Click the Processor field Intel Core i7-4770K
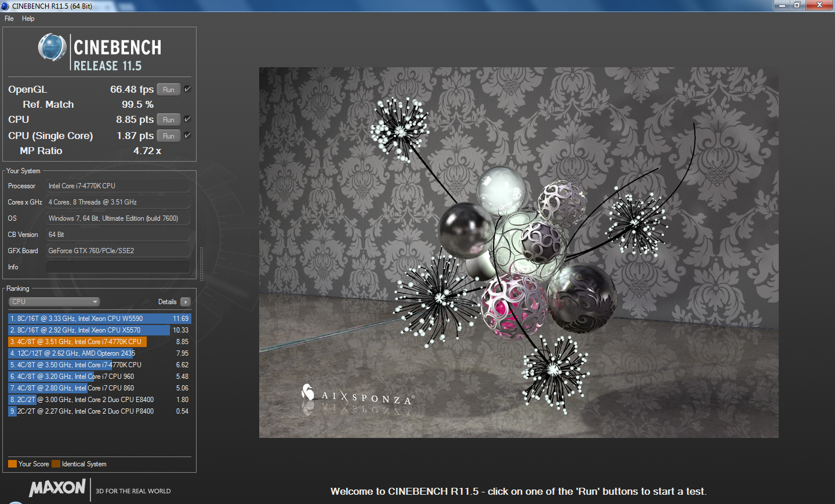This screenshot has width=835, height=504. tap(118, 186)
